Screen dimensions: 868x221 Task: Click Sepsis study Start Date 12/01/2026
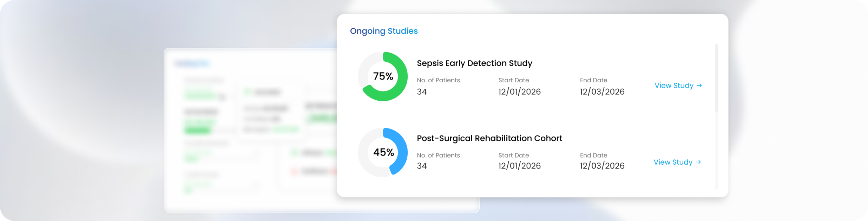519,92
